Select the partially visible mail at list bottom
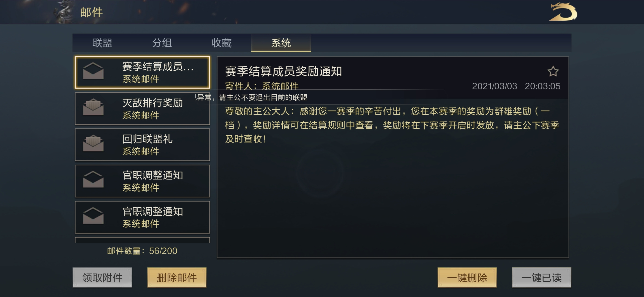The height and width of the screenshot is (297, 644). (142, 240)
